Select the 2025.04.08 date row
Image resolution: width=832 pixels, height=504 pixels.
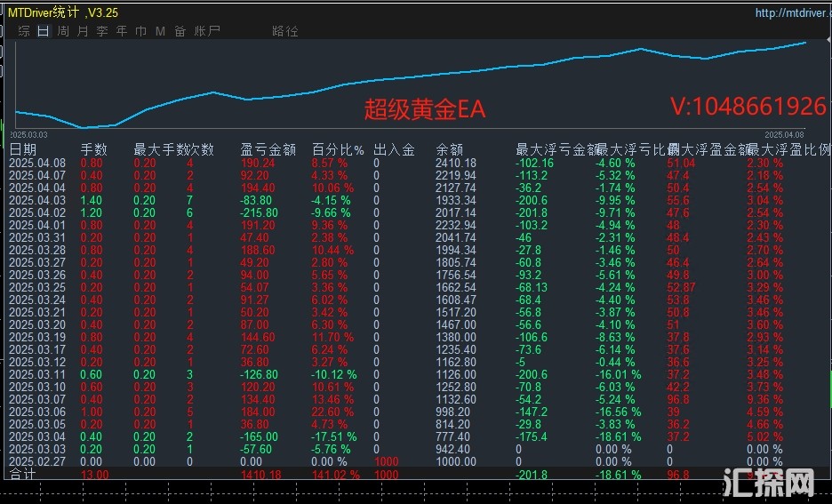(x=37, y=163)
